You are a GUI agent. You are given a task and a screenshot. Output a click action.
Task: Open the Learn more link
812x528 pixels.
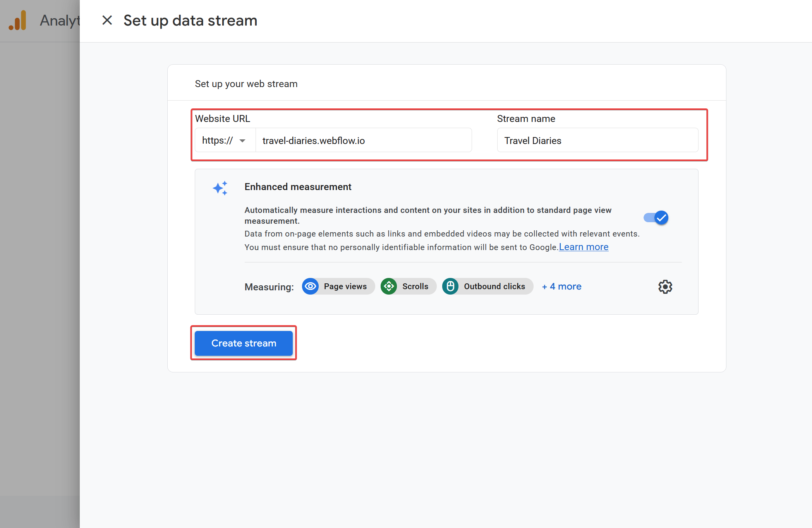point(584,247)
